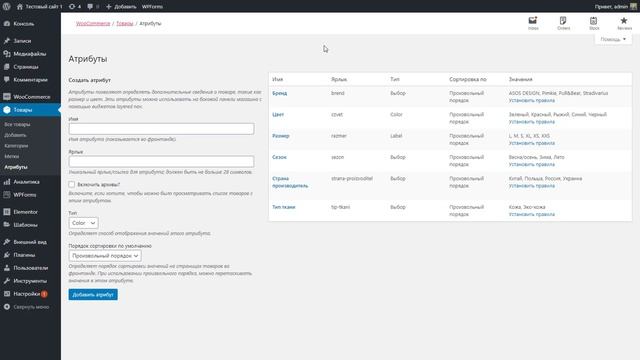The image size is (640, 360).
Task: Open Метки submenu item
Action: [12, 156]
